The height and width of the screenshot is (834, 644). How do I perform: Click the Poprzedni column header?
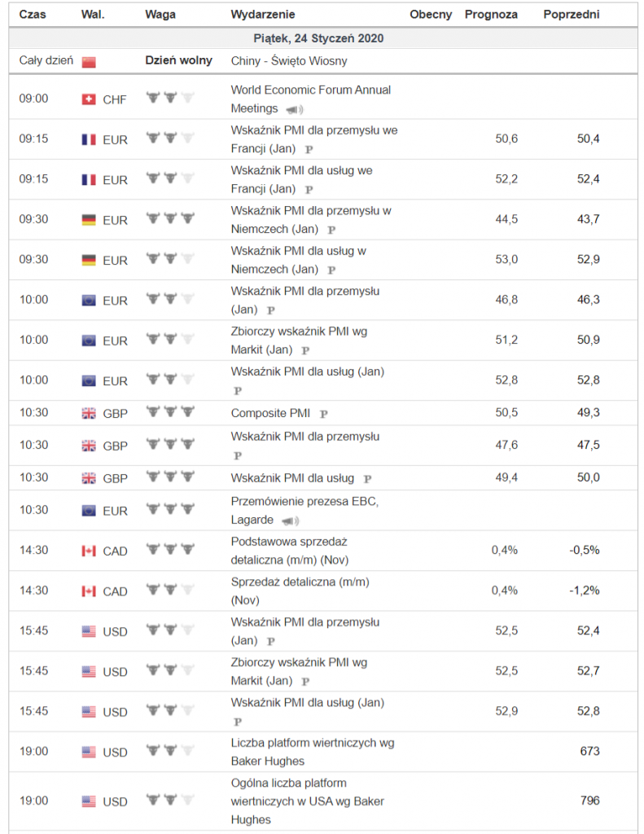pyautogui.click(x=571, y=15)
